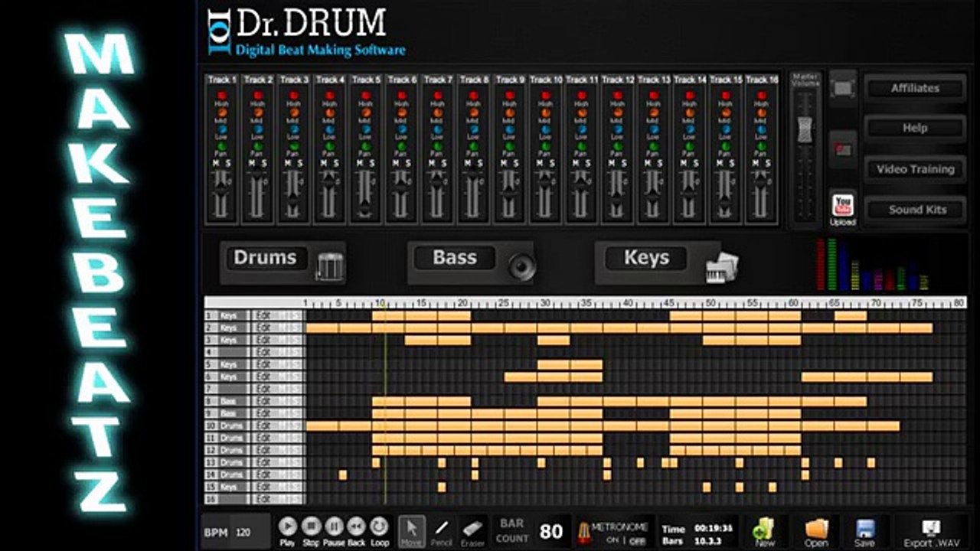This screenshot has height=551, width=980.
Task: Click the Master Volume fader
Action: (805, 129)
